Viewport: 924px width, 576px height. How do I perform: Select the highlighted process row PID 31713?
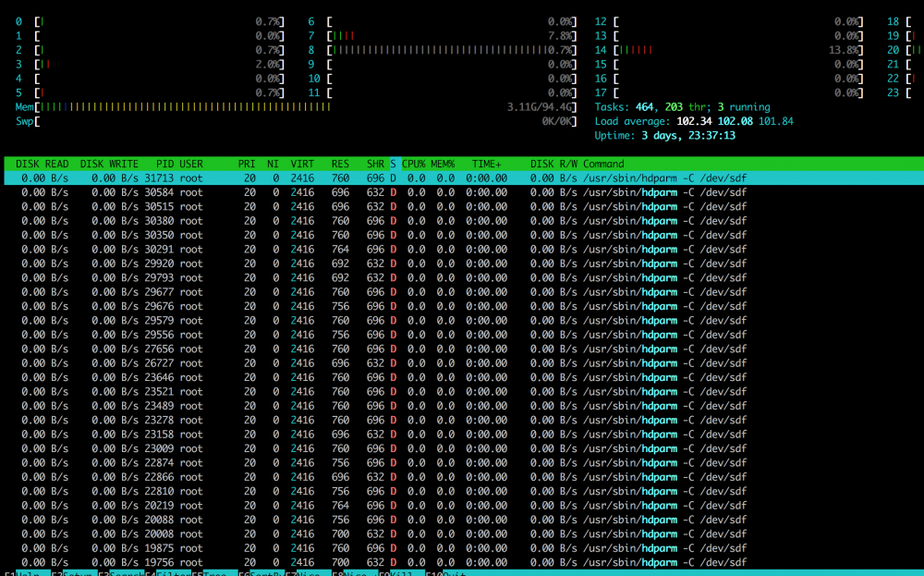(464, 178)
